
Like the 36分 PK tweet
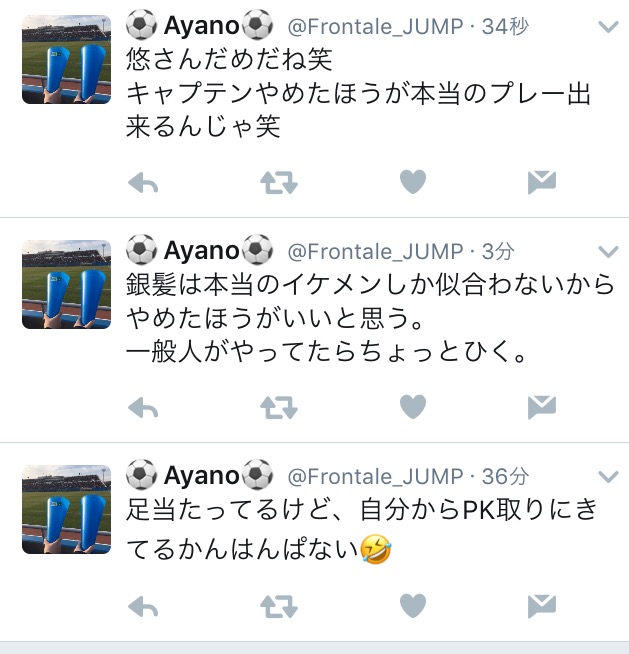(x=413, y=605)
